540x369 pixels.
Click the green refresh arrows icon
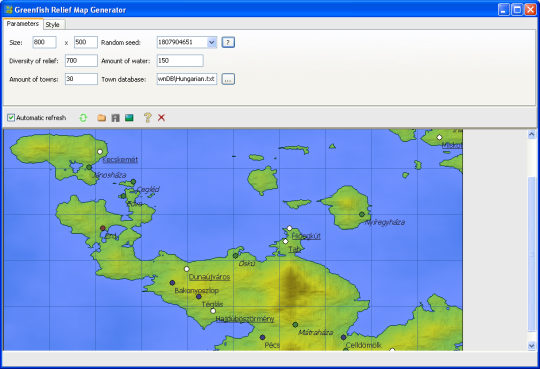point(83,118)
